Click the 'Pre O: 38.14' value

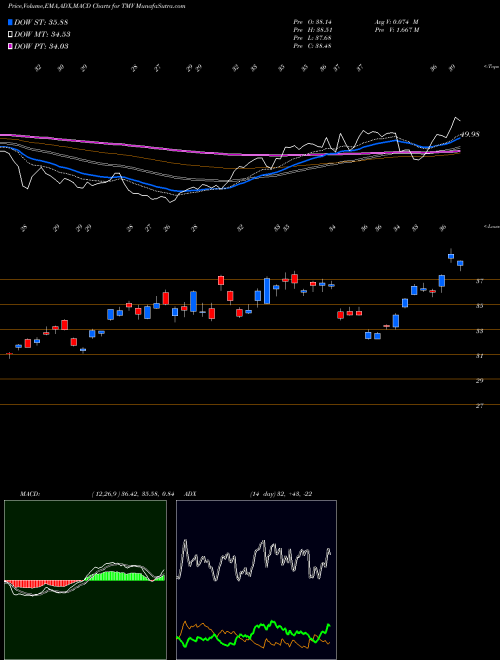(x=313, y=22)
